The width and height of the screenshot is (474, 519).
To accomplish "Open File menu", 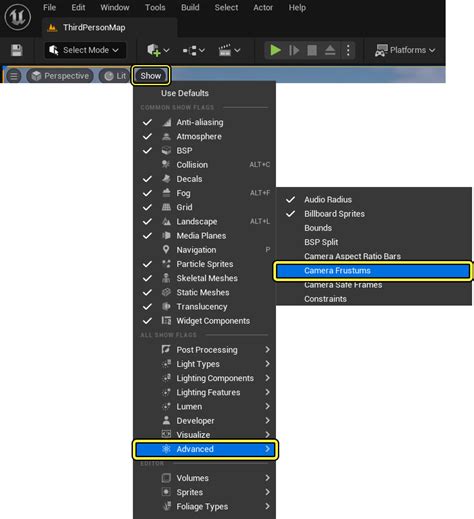I will click(49, 7).
